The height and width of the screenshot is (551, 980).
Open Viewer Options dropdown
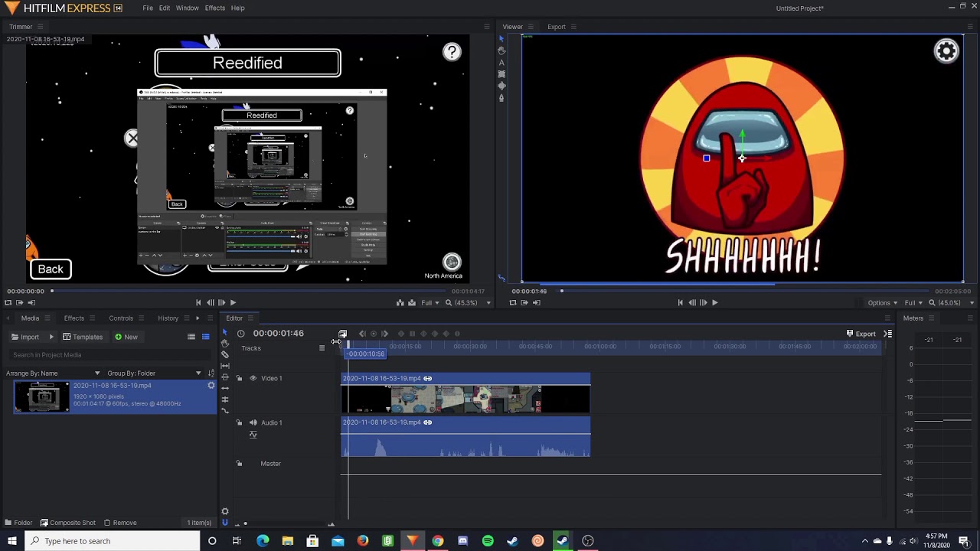[882, 303]
